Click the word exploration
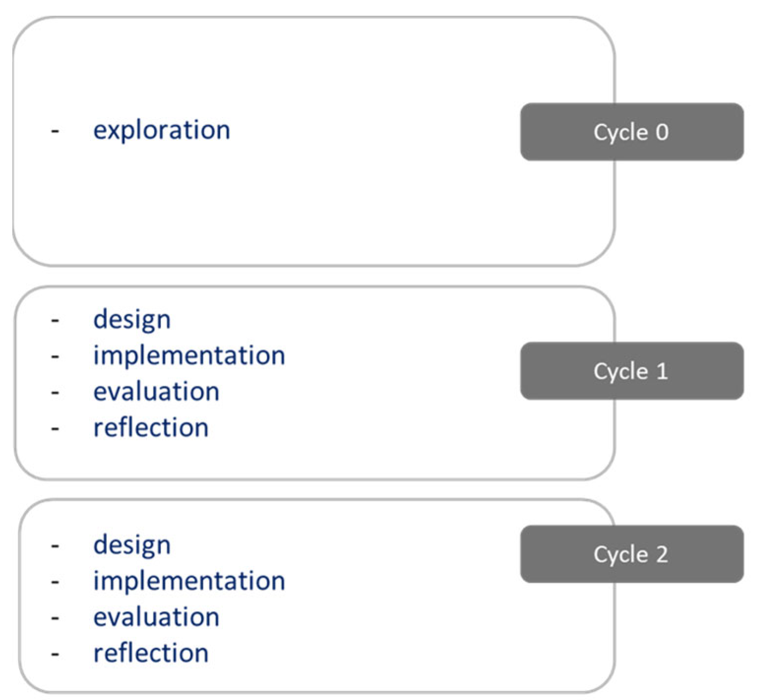This screenshot has height=700, width=764. click(x=161, y=130)
